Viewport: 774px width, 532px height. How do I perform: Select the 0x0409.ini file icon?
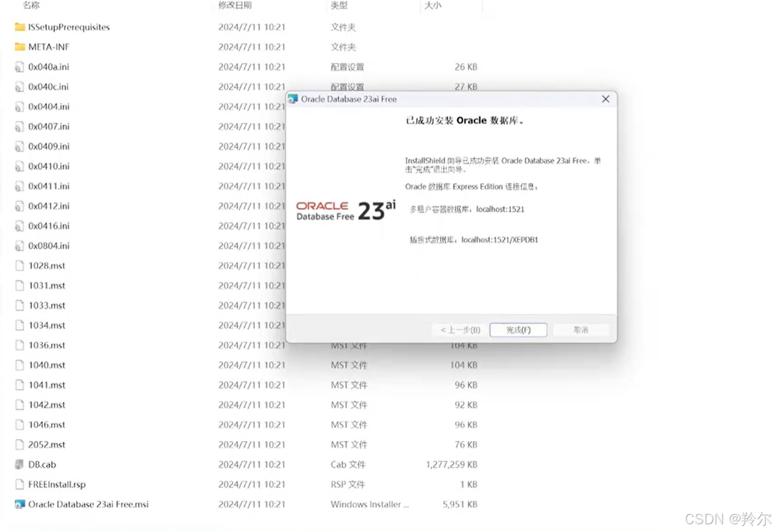(20, 146)
